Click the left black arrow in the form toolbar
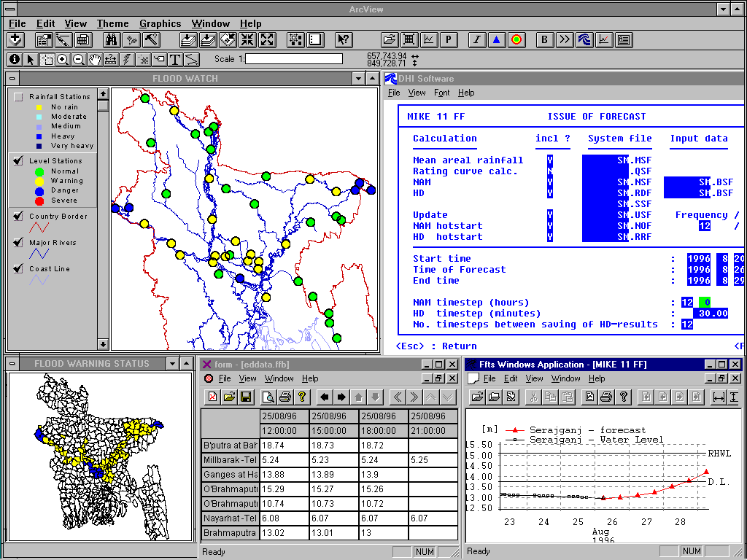747x560 pixels. click(325, 397)
